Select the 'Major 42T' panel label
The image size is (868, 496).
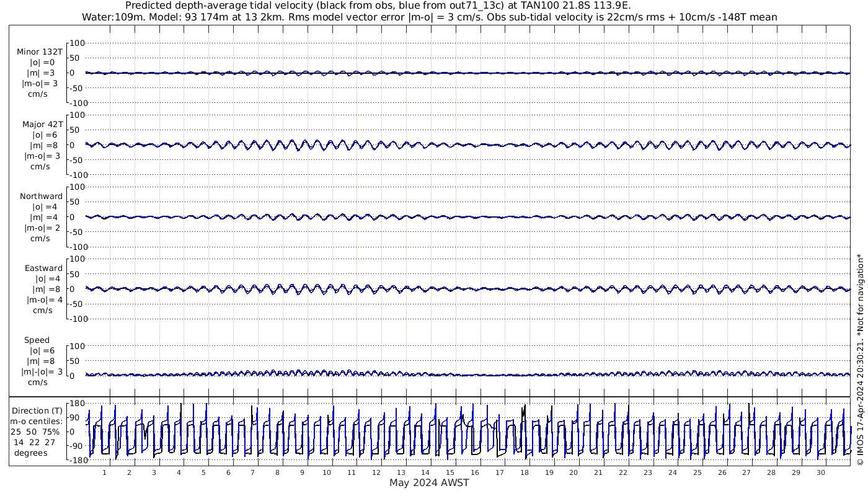(42, 124)
